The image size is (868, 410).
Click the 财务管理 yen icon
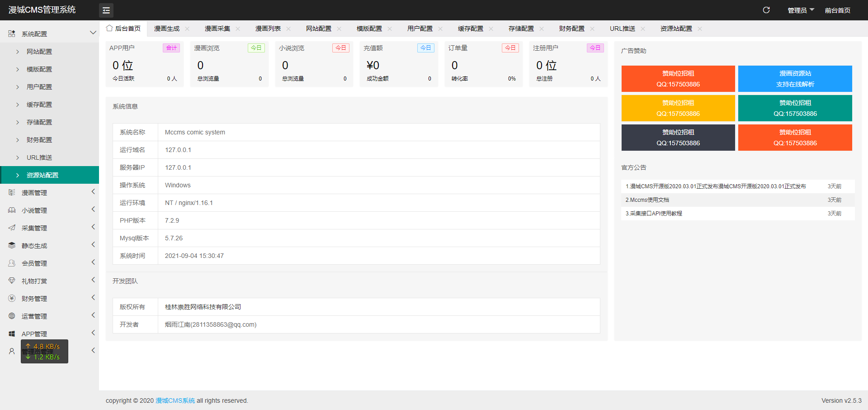(12, 298)
